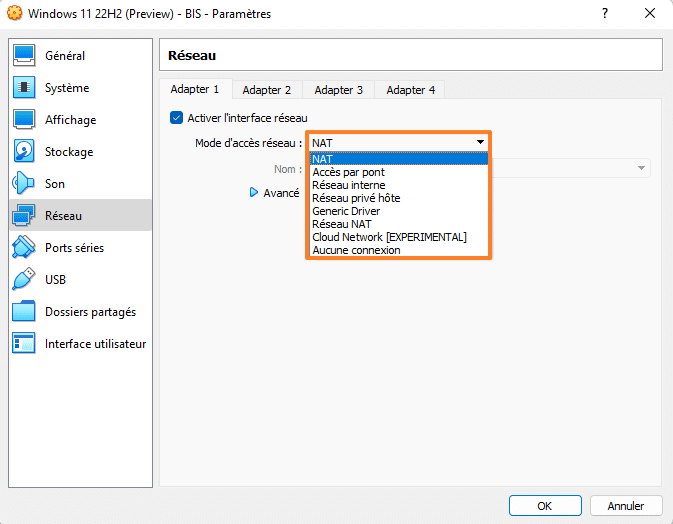Screen dimensions: 673x524
Task: Choose Cloud Network [EXPERIMENTAL]
Action: click(x=399, y=237)
